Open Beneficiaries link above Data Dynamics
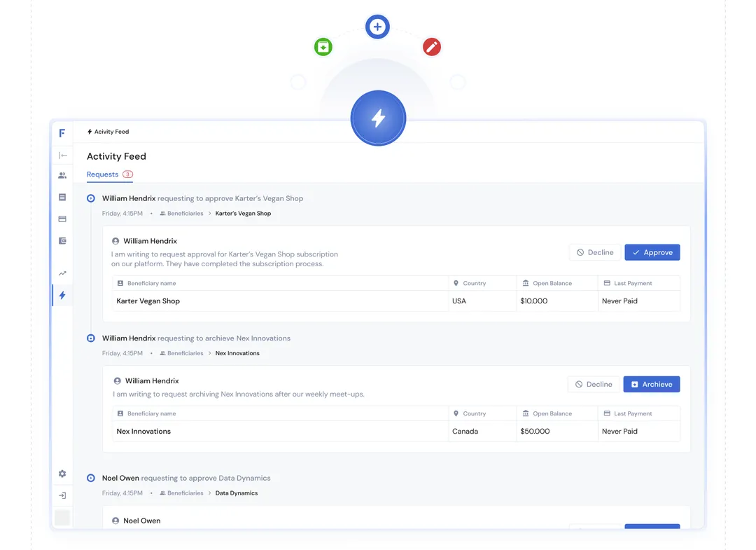Viewport: 756px width, 550px height. point(182,493)
